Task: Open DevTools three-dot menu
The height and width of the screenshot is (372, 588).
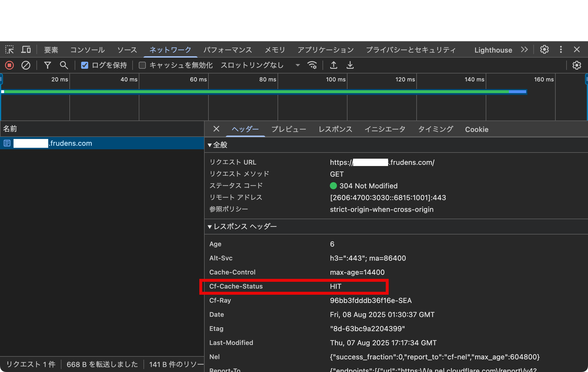Action: pos(561,49)
